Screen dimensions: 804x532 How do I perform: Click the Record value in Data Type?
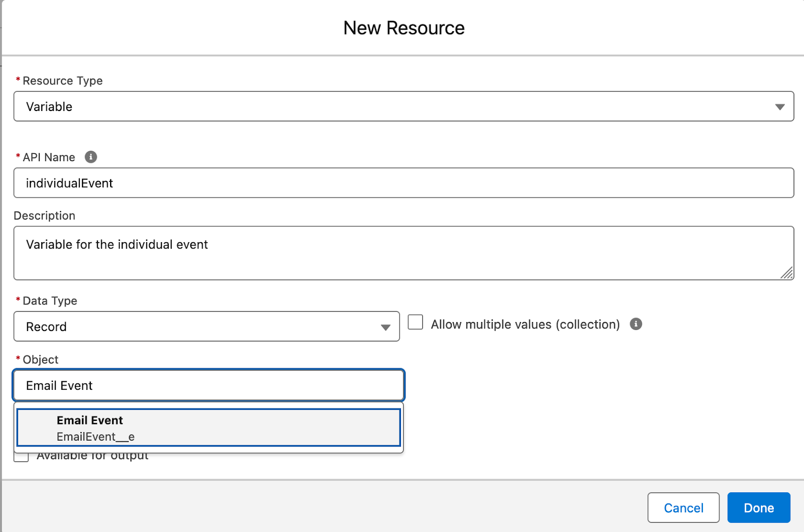(x=46, y=327)
